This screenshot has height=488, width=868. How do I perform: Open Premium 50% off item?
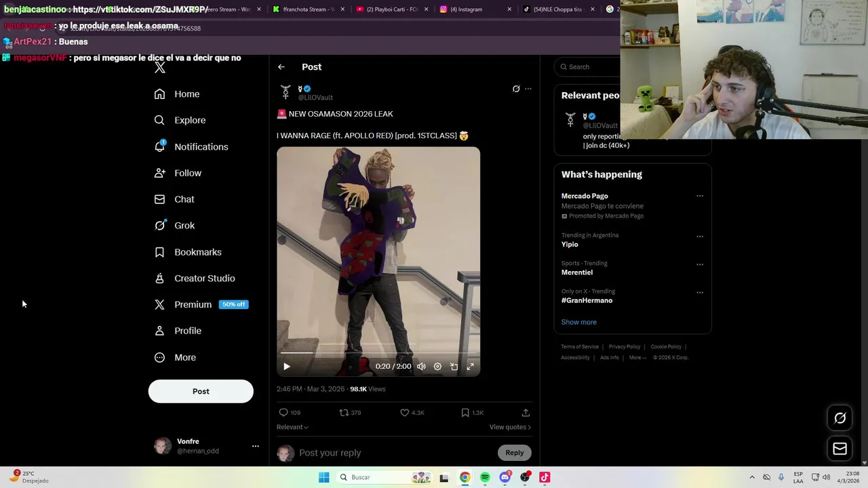click(x=201, y=304)
